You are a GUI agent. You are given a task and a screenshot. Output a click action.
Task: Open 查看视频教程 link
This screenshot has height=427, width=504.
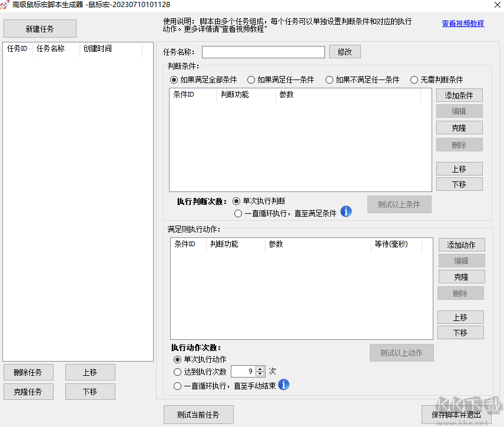click(463, 23)
